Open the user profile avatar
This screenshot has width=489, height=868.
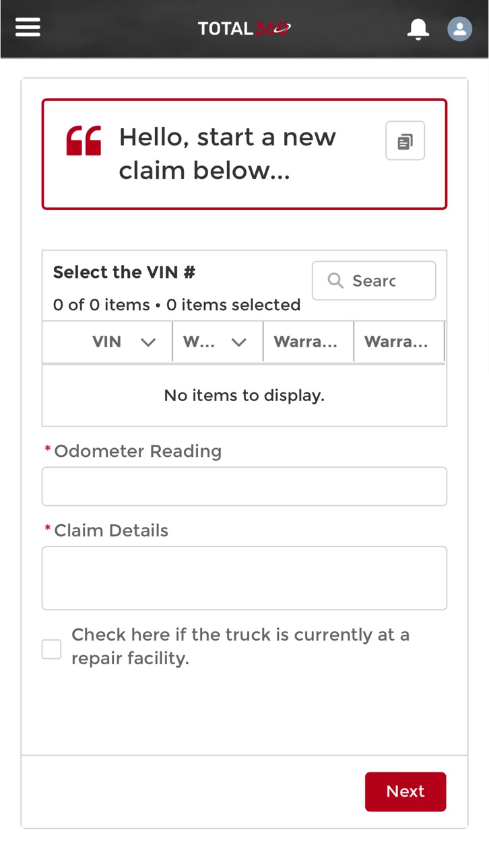[x=460, y=29]
